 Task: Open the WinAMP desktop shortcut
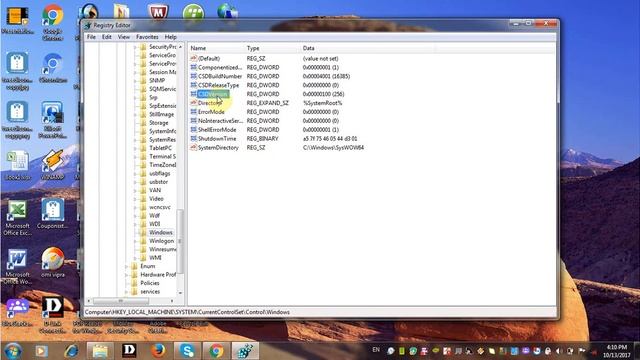pos(53,164)
